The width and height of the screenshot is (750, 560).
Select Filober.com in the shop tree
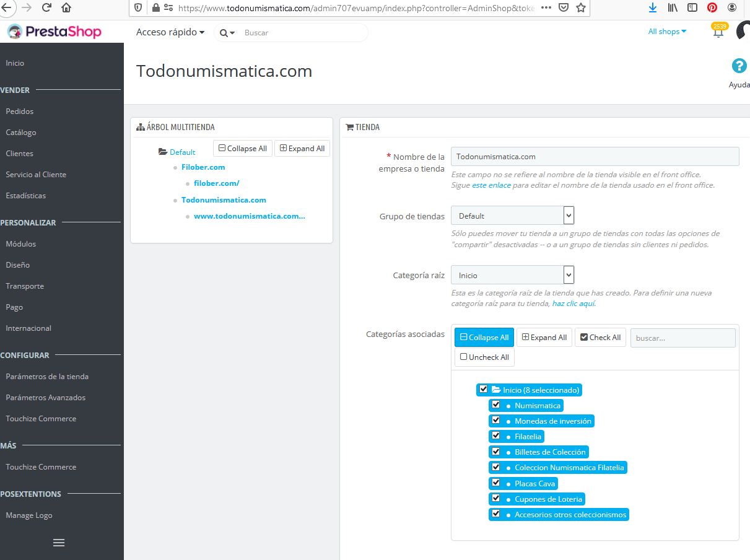pyautogui.click(x=203, y=167)
